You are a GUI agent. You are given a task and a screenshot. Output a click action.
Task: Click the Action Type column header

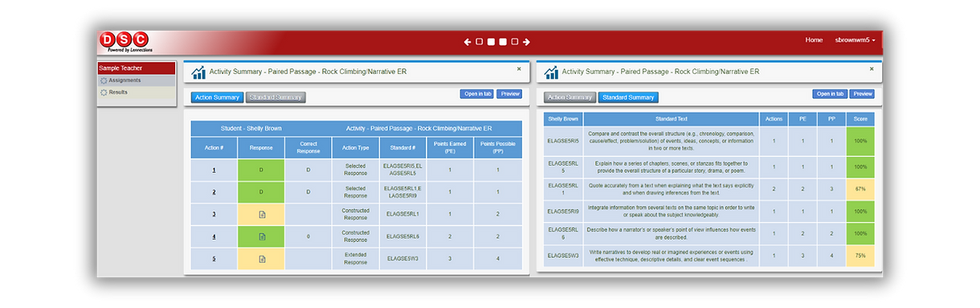(x=356, y=147)
